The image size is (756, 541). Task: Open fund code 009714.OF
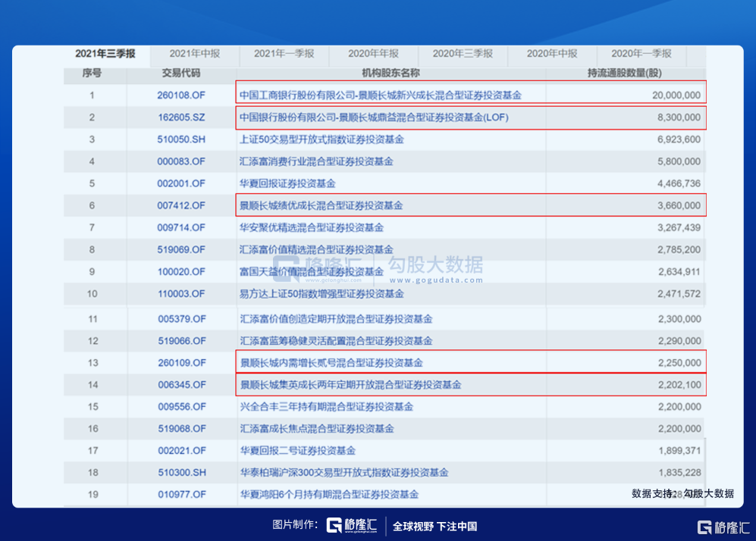[x=181, y=228]
